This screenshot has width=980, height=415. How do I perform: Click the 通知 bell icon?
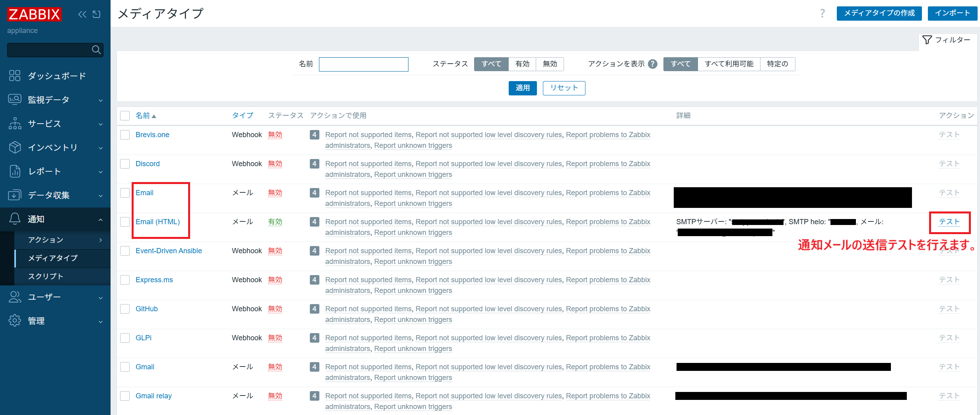[x=15, y=219]
